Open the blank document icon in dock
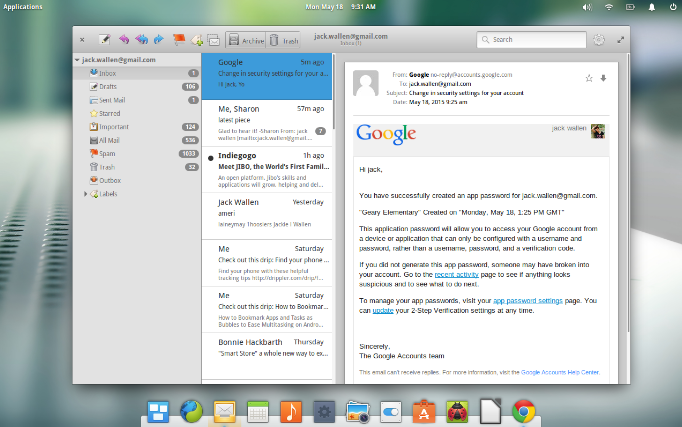Image resolution: width=682 pixels, height=427 pixels. (491, 411)
